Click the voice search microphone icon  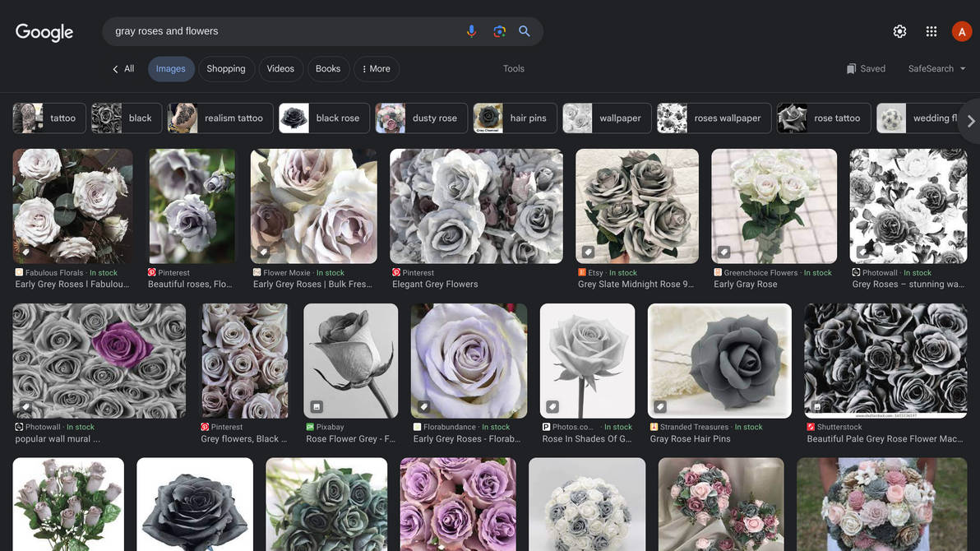coord(471,31)
